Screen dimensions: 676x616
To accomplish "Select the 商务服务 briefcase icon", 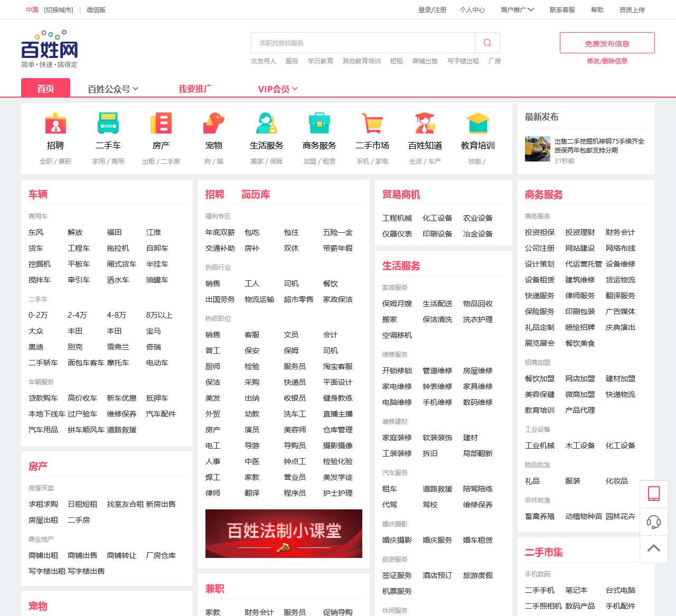I will [320, 124].
